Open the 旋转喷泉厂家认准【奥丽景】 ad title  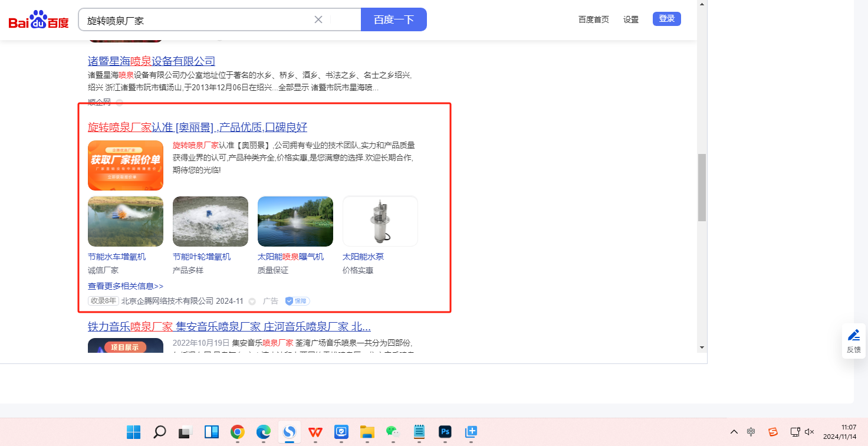[x=198, y=127]
